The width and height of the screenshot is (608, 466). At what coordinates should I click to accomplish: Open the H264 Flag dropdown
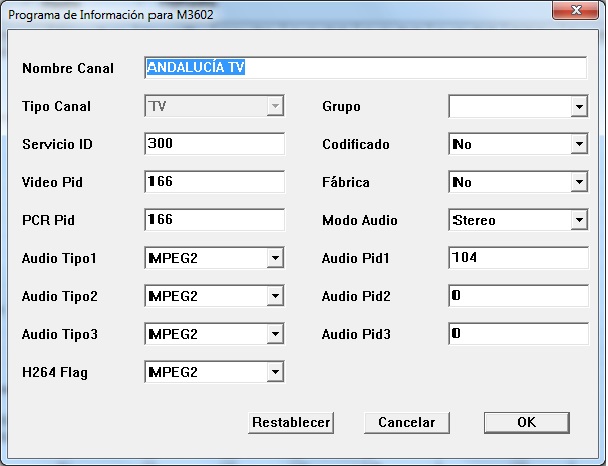214,372
